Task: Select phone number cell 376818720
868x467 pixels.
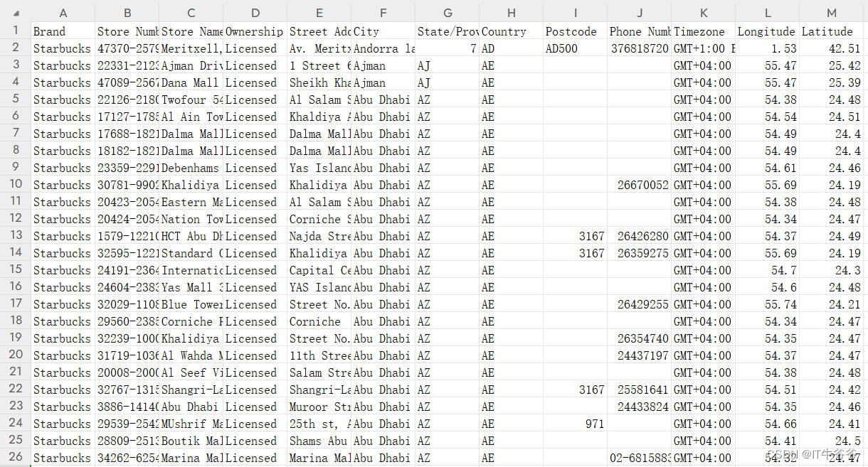Action: [x=639, y=48]
